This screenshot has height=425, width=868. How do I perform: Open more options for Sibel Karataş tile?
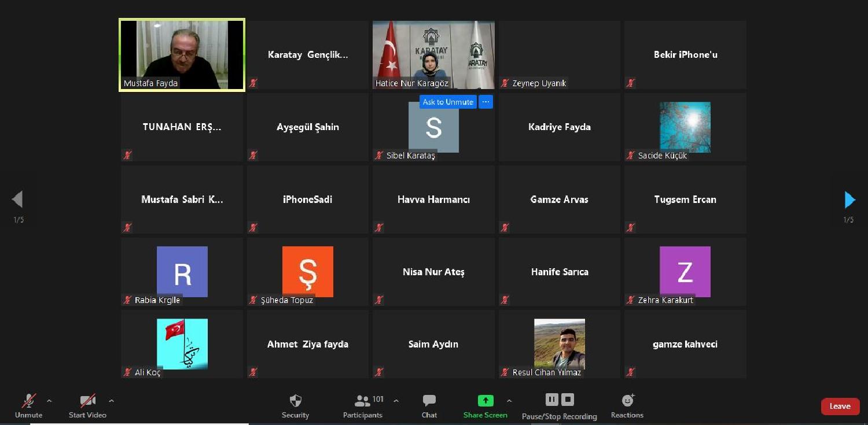click(486, 102)
